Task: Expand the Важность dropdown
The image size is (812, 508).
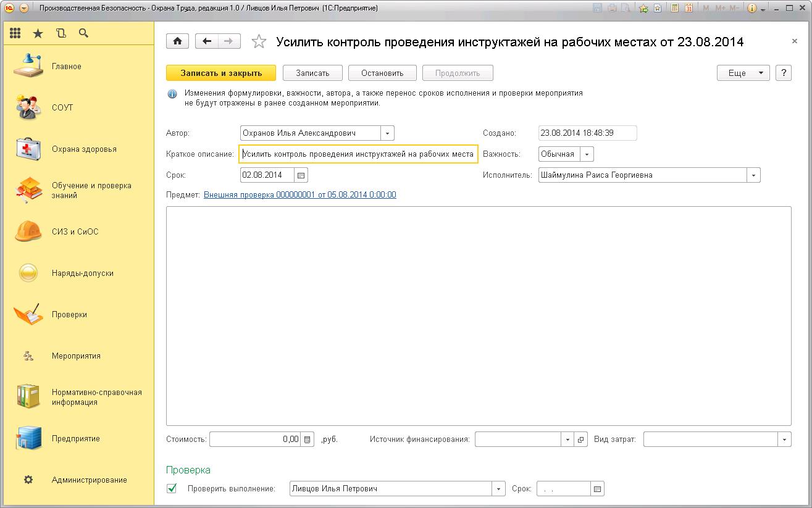Action: click(x=587, y=154)
